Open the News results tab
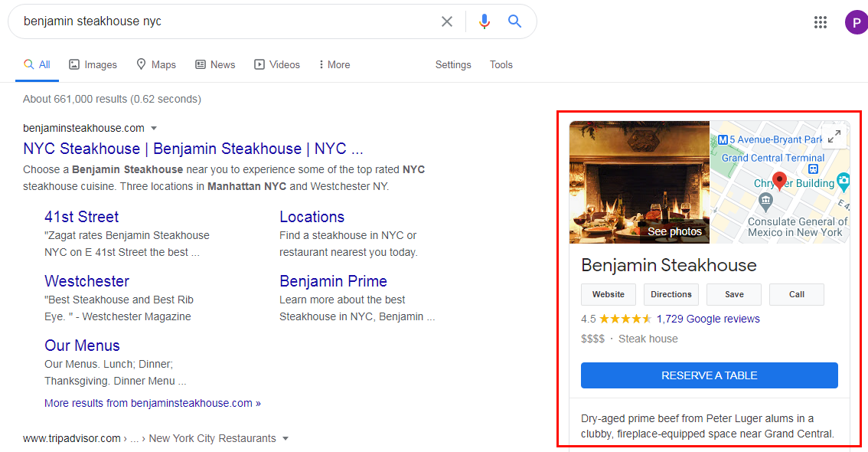The width and height of the screenshot is (868, 452). click(215, 65)
